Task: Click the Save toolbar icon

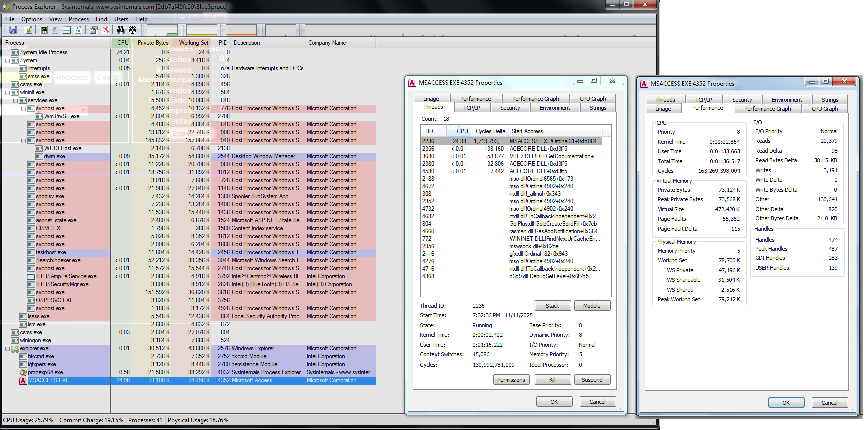Action: pyautogui.click(x=13, y=30)
